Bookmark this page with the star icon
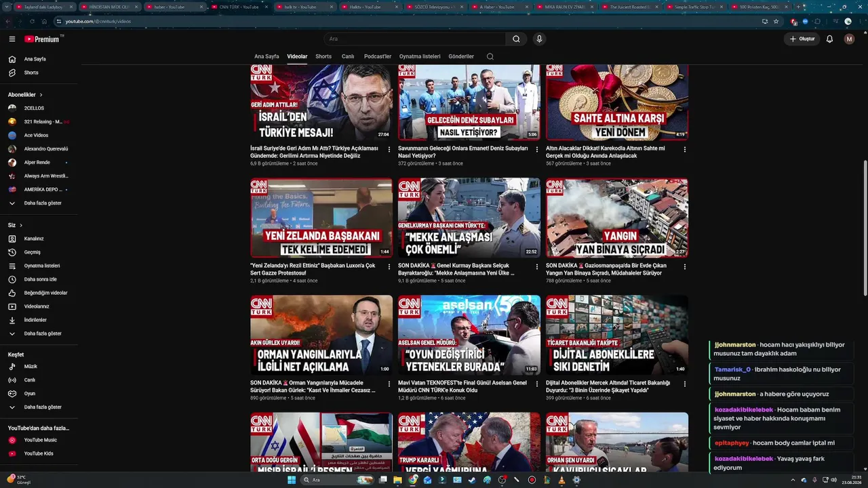Viewport: 868px width, 488px height. click(x=776, y=21)
